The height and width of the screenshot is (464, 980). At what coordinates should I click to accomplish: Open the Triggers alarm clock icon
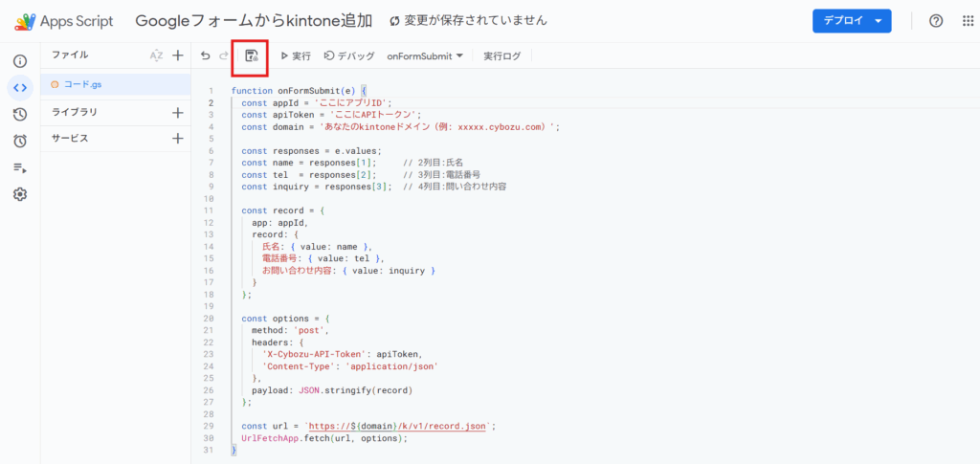pos(20,142)
